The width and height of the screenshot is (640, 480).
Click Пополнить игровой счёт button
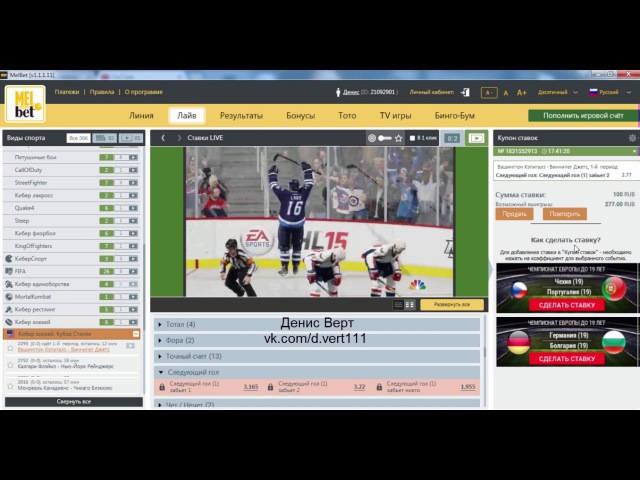583,116
